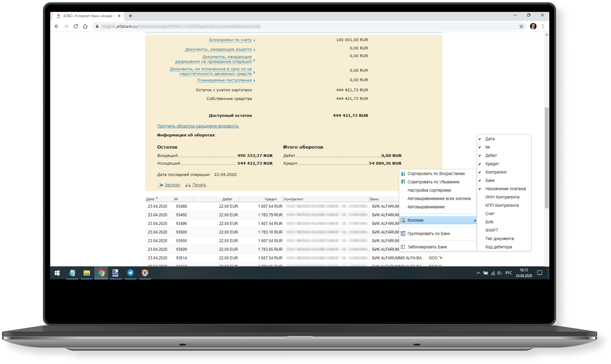The image size is (611, 364).
Task: Uncheck the Дебет column
Action: pyautogui.click(x=504, y=156)
